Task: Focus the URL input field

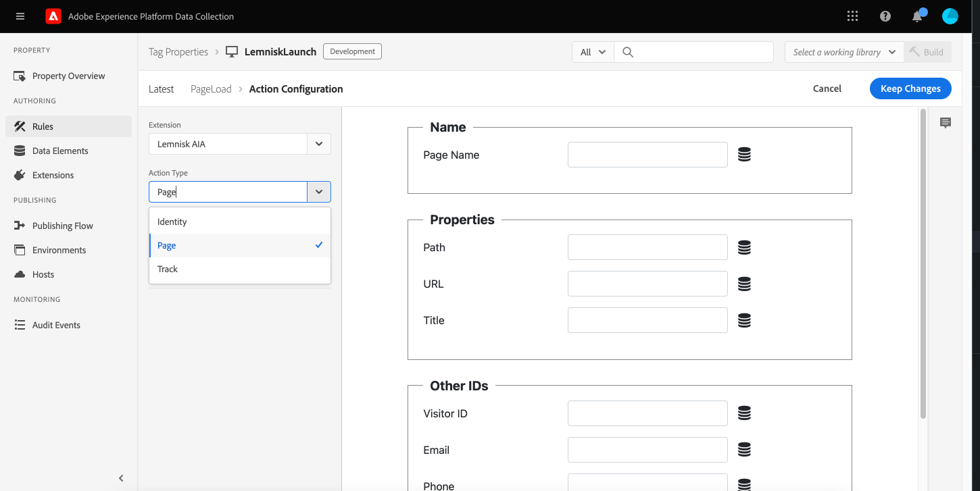Action: tap(647, 284)
